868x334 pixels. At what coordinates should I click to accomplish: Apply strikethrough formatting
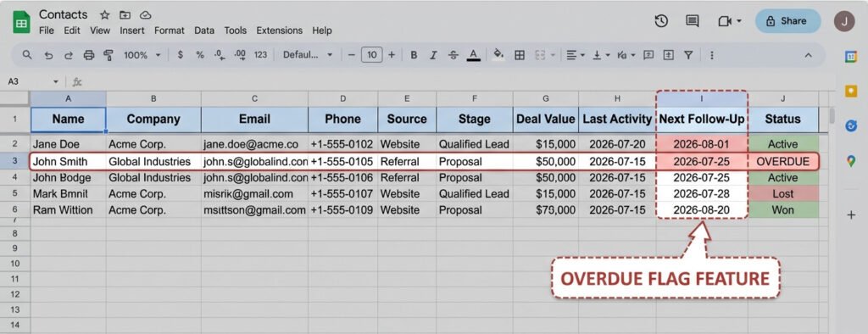pyautogui.click(x=453, y=55)
